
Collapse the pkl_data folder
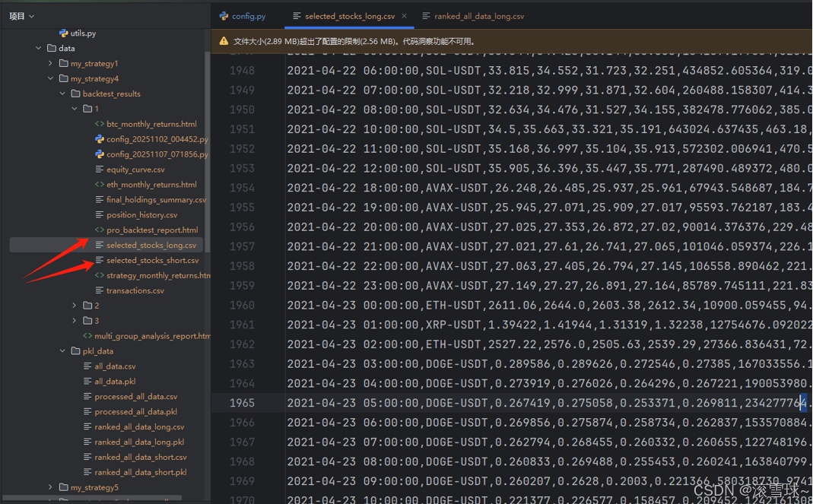(62, 351)
